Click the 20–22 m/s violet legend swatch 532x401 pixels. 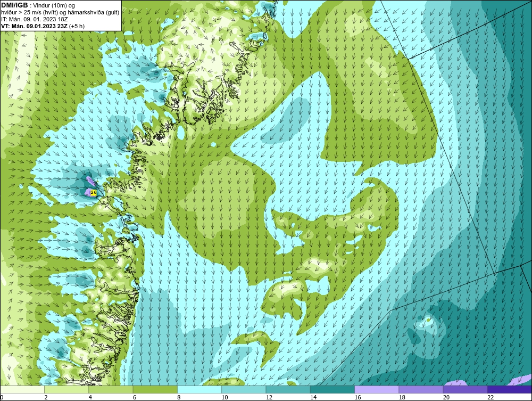(465, 389)
